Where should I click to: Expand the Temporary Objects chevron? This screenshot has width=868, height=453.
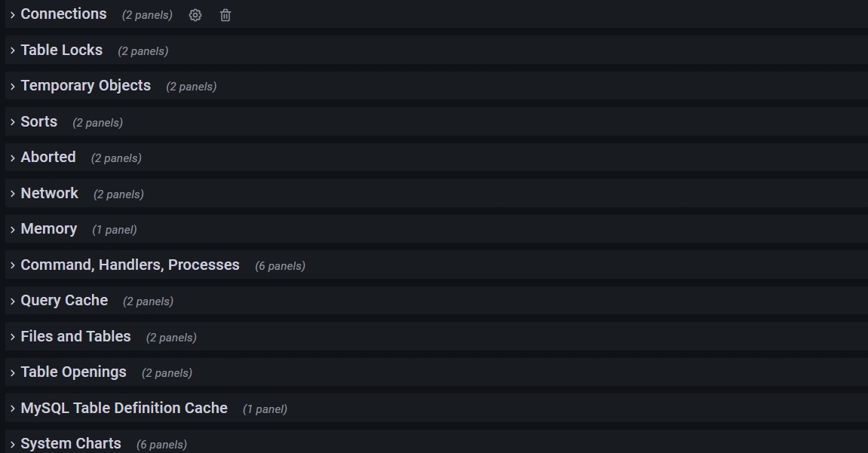click(13, 87)
